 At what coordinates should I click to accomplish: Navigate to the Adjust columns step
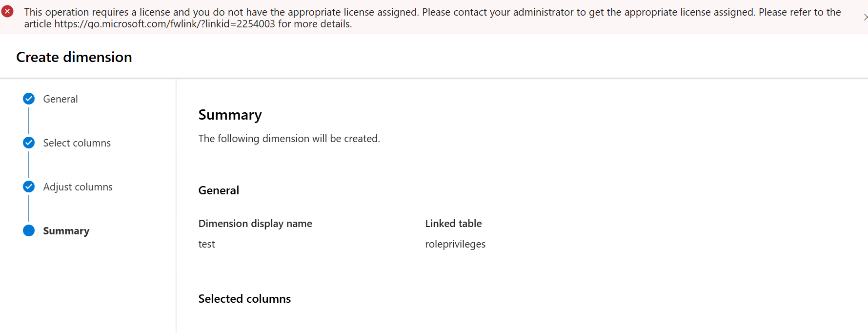(x=78, y=187)
